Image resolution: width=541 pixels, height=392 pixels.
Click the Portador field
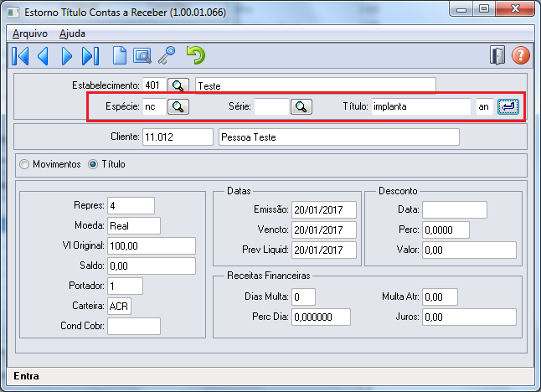(x=125, y=286)
